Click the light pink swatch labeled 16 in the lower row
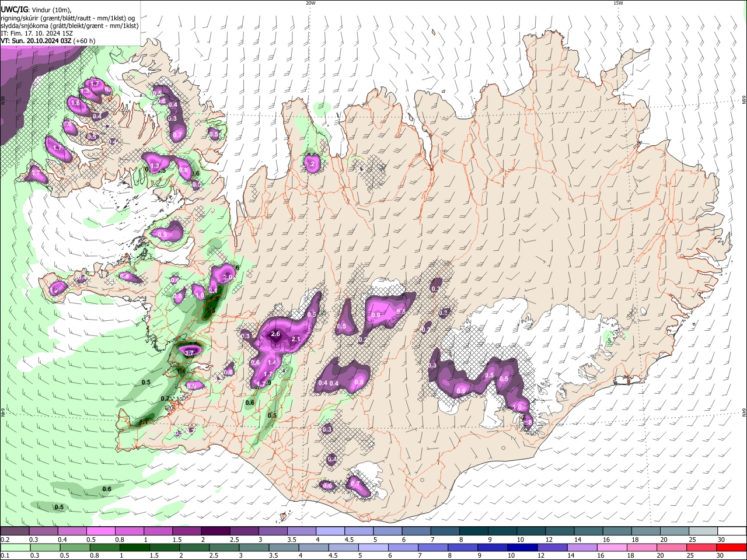This screenshot has height=560, width=747. coord(613,548)
